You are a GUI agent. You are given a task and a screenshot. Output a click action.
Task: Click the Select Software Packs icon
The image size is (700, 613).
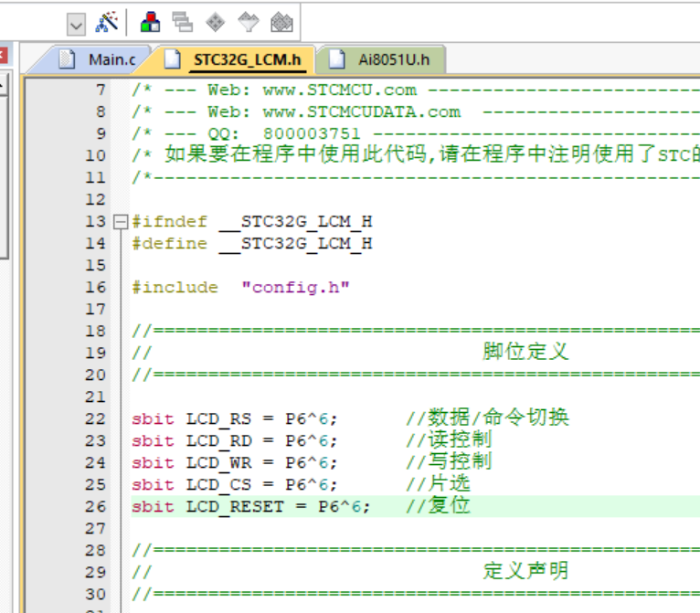249,22
